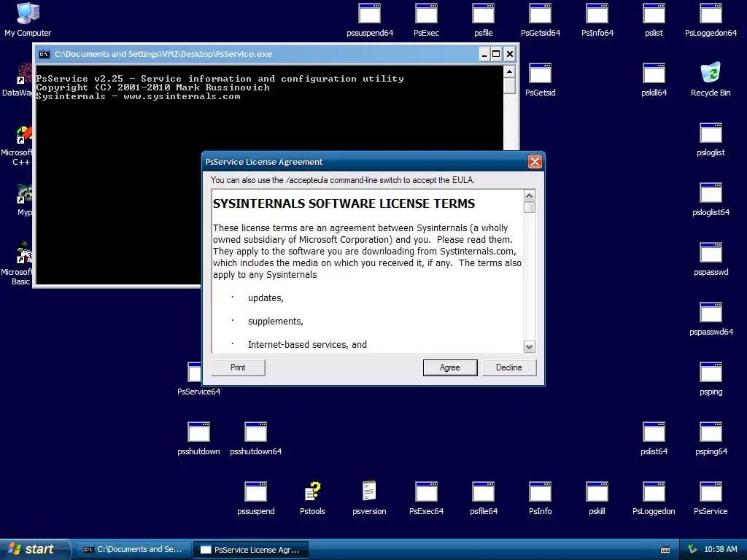This screenshot has width=747, height=560.
Task: Click console window scrollbar up arrow
Action: click(x=509, y=72)
